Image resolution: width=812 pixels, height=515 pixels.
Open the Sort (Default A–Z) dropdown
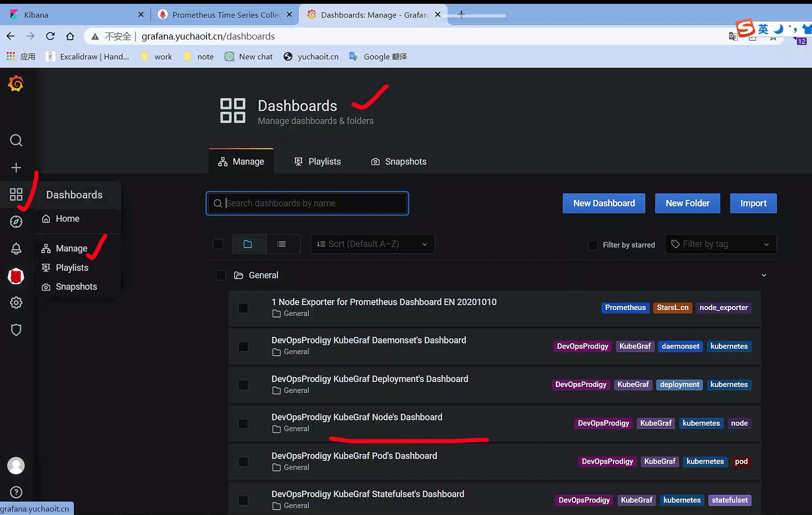click(372, 244)
